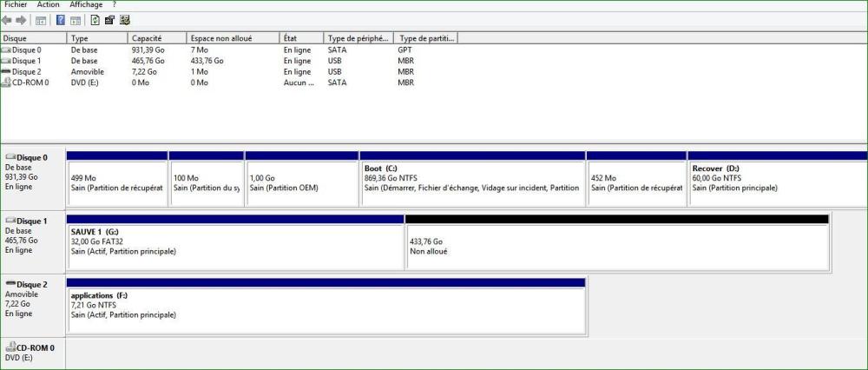Click the Refresh toolbar icon with green arrows
Image resolution: width=868 pixels, height=370 pixels.
(95, 20)
